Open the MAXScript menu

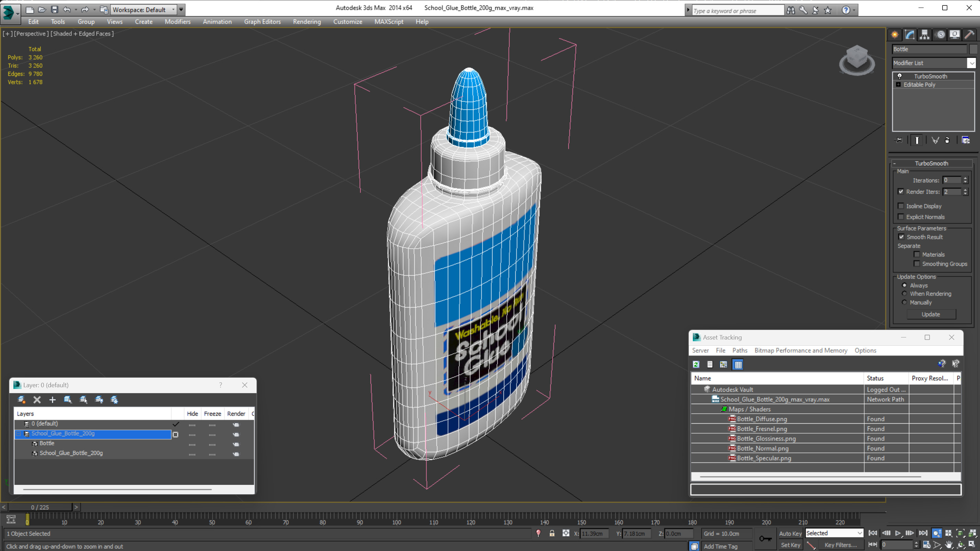click(388, 22)
